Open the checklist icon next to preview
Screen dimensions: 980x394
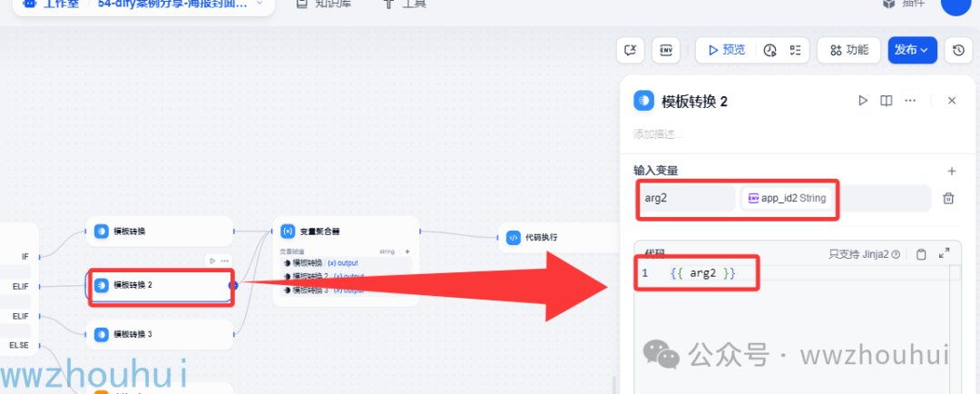coord(796,51)
